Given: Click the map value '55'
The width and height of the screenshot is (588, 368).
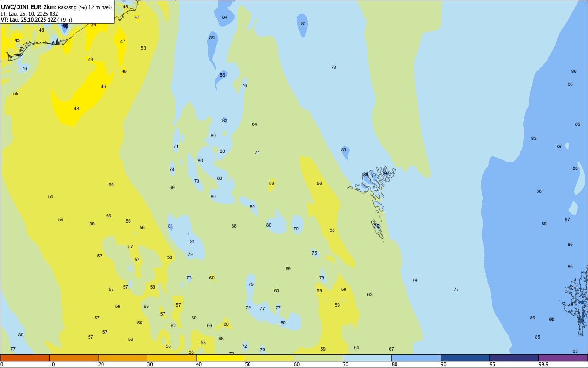Looking at the screenshot, I should (x=16, y=94).
